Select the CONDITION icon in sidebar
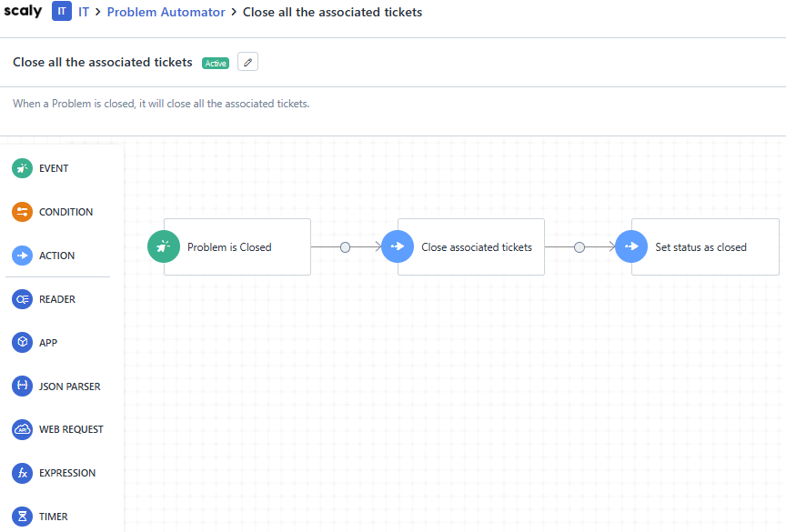Image resolution: width=786 pixels, height=532 pixels. (x=22, y=212)
